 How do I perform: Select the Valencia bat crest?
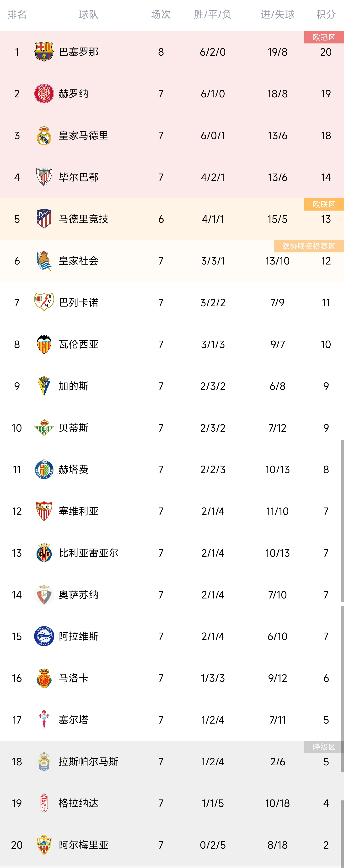(44, 344)
